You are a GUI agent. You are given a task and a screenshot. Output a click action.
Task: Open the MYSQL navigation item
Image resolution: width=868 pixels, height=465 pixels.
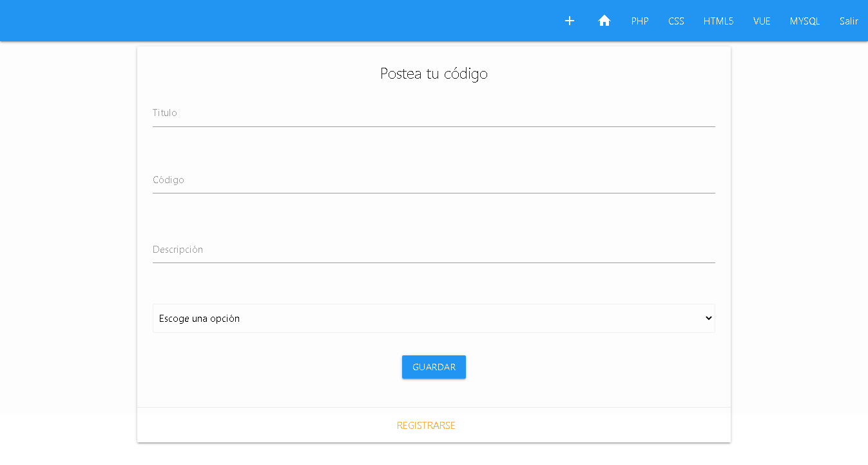pyautogui.click(x=805, y=21)
